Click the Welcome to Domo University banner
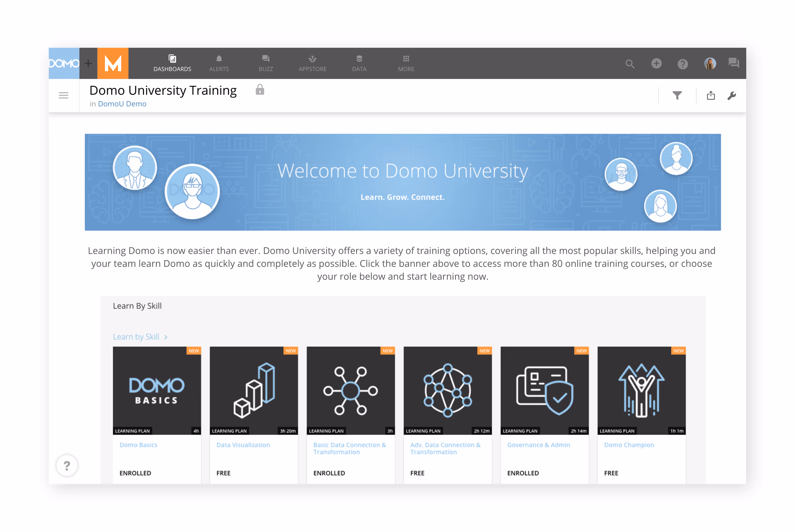 [x=403, y=182]
